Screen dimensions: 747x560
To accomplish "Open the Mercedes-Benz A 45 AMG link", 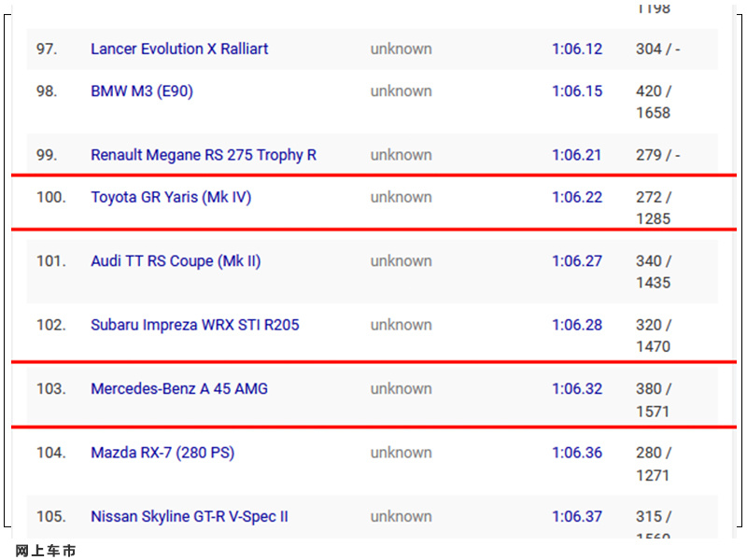I will 179,388.
